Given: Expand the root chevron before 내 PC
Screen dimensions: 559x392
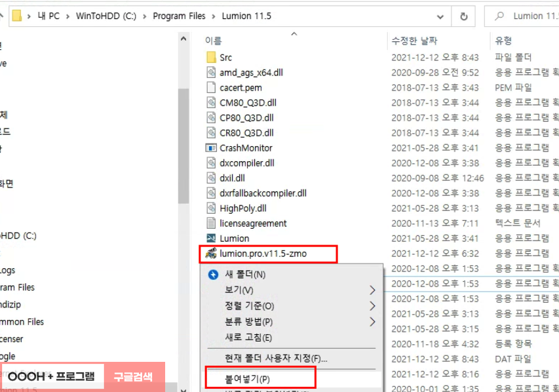Looking at the screenshot, I should 29,16.
